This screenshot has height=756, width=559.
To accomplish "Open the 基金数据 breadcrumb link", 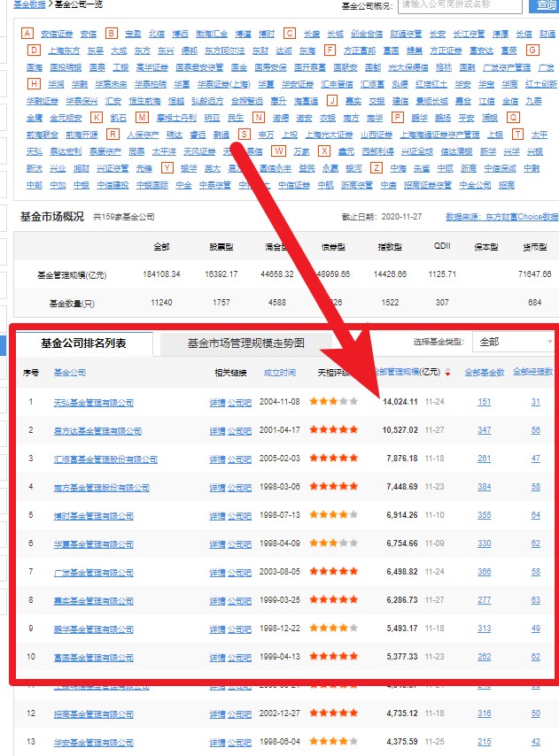I will (29, 4).
